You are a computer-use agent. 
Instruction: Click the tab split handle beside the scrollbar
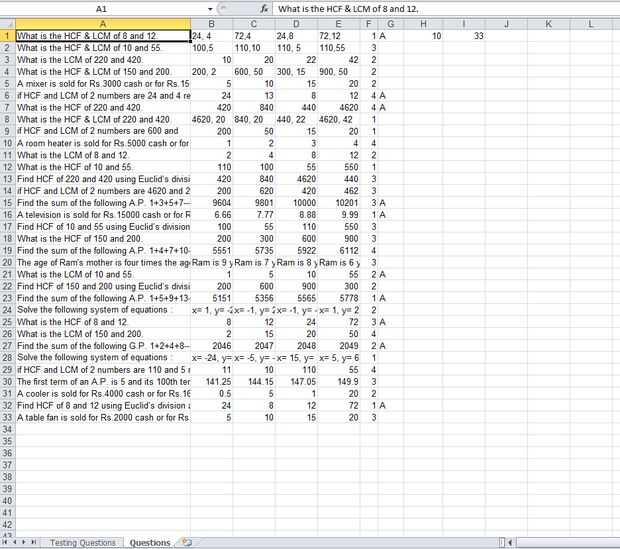(x=502, y=542)
